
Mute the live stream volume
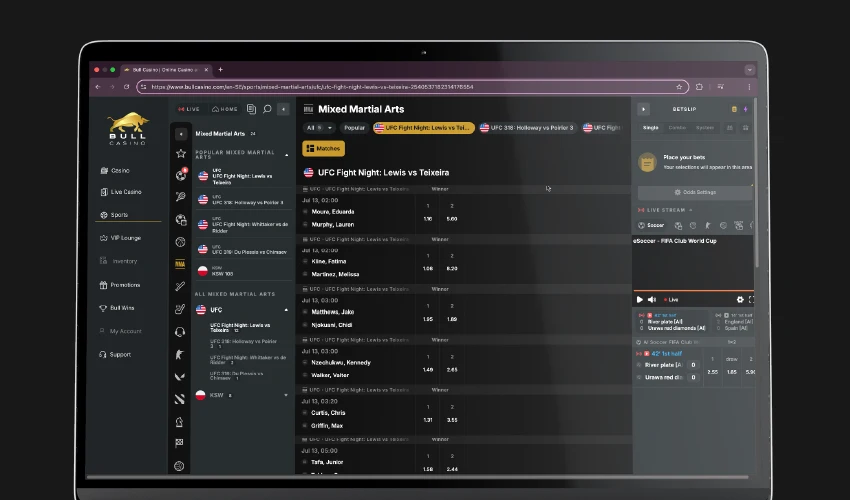click(652, 299)
